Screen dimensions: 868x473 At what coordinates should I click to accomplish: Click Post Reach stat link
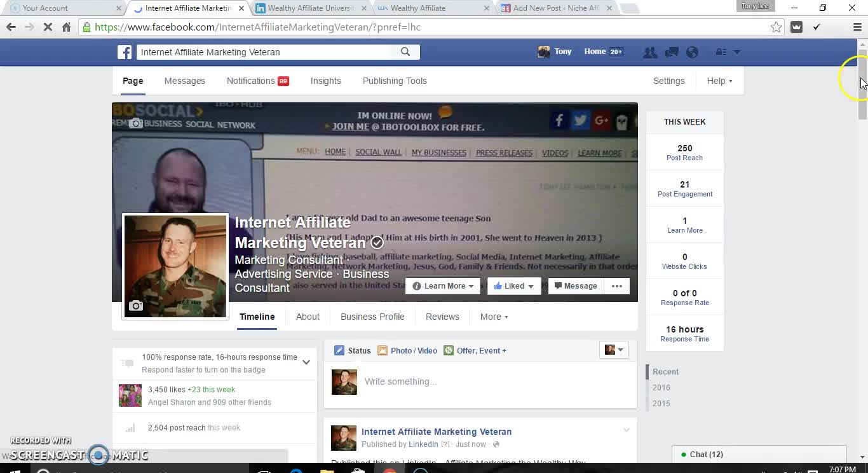pyautogui.click(x=684, y=158)
